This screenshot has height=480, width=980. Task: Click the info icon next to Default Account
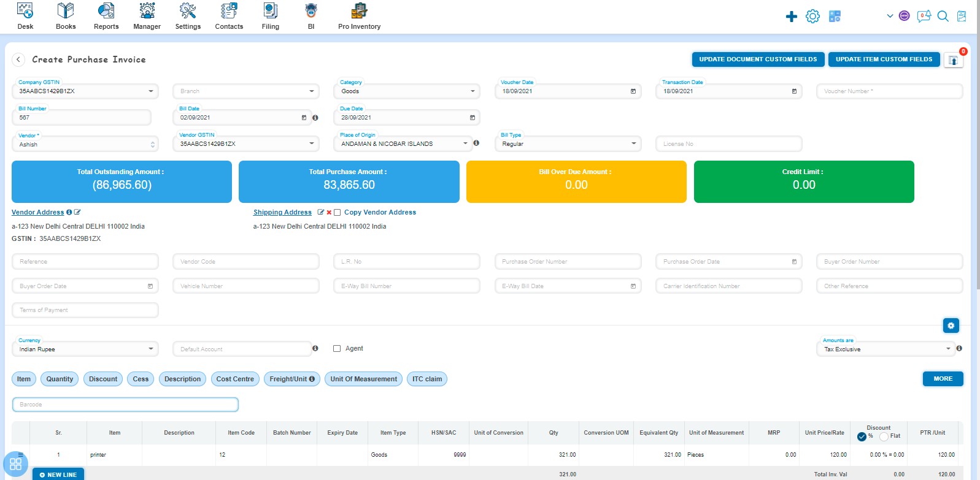coord(315,348)
